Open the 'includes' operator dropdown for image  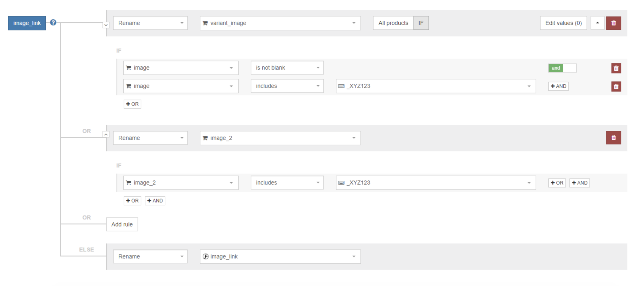coord(287,86)
